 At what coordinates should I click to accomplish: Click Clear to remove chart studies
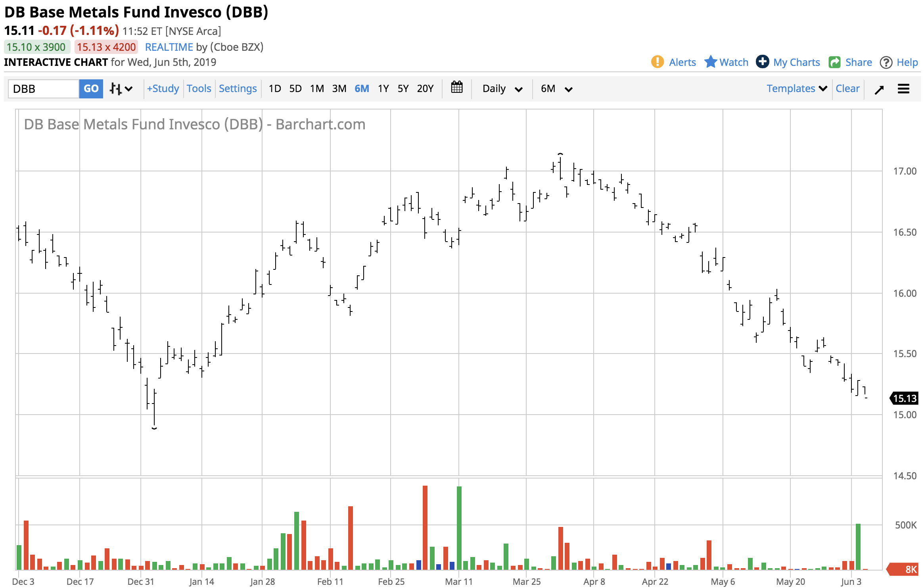[848, 88]
